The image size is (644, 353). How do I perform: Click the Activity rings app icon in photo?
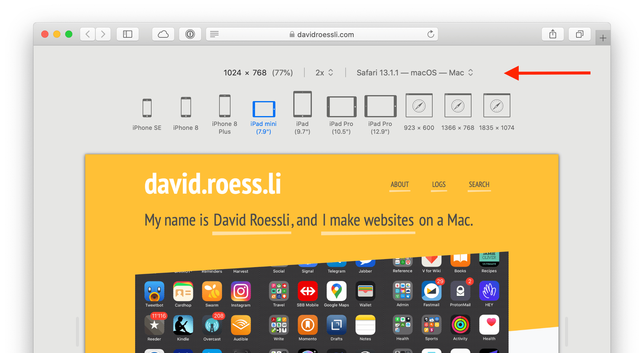click(460, 325)
